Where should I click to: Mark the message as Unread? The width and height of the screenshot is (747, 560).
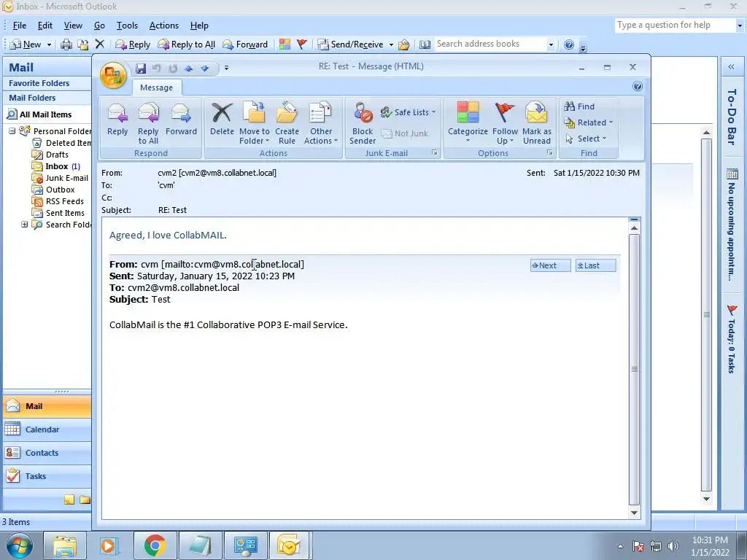(x=537, y=122)
